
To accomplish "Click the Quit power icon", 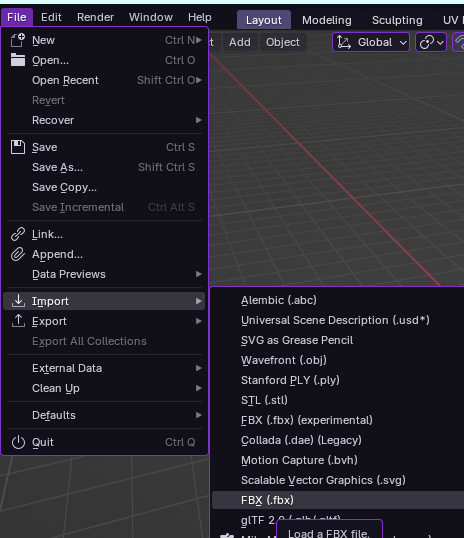I will 18,442.
